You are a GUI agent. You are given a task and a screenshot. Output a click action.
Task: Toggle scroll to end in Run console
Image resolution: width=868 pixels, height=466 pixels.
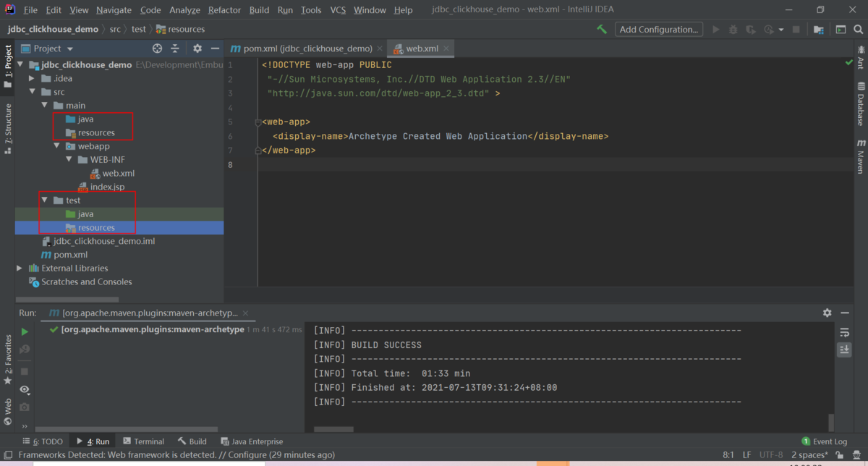click(x=844, y=349)
